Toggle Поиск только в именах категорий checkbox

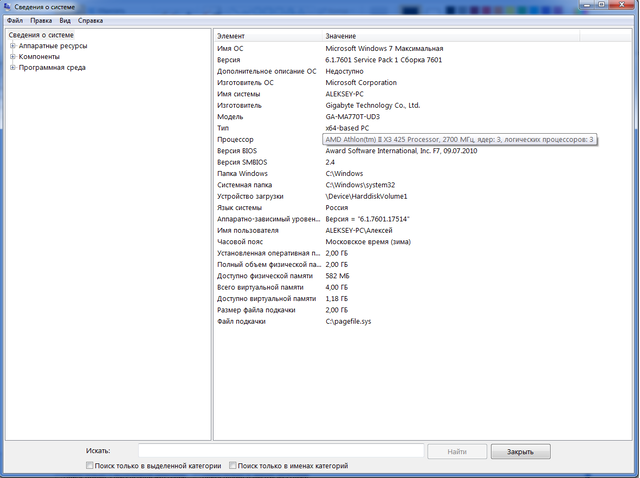click(233, 466)
